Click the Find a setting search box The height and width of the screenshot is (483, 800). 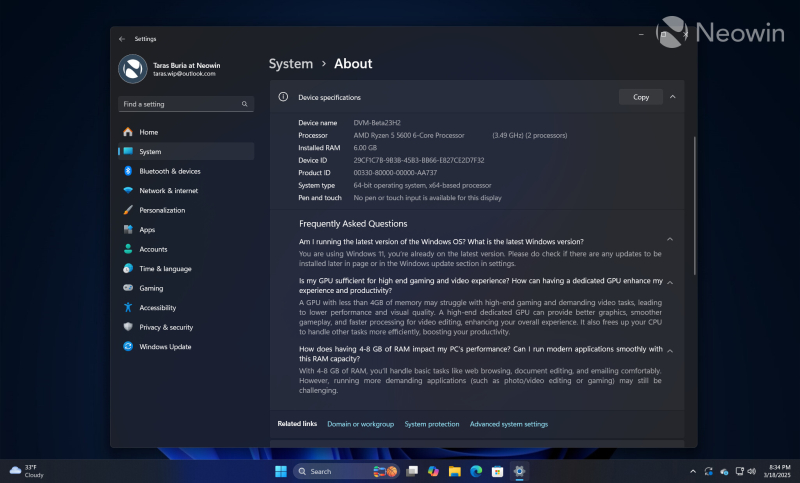[185, 104]
